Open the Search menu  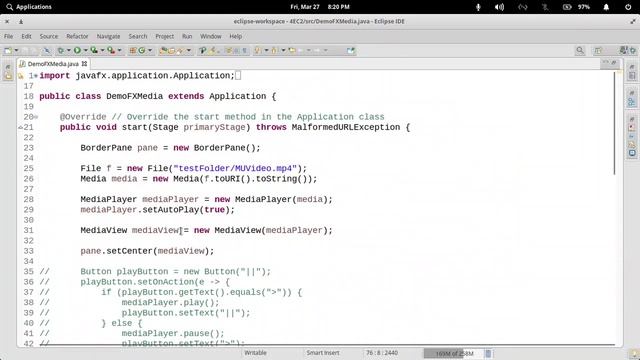(x=138, y=36)
